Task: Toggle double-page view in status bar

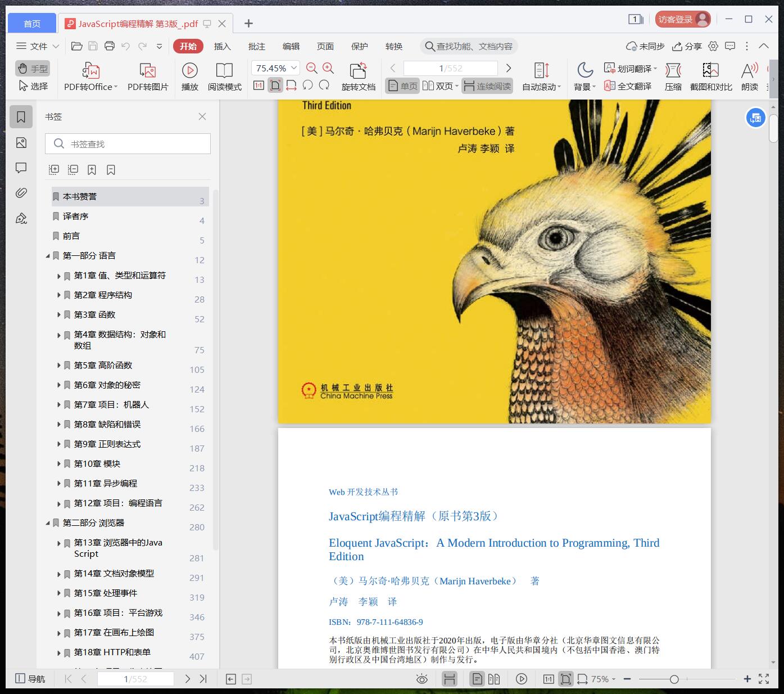Action: click(494, 679)
